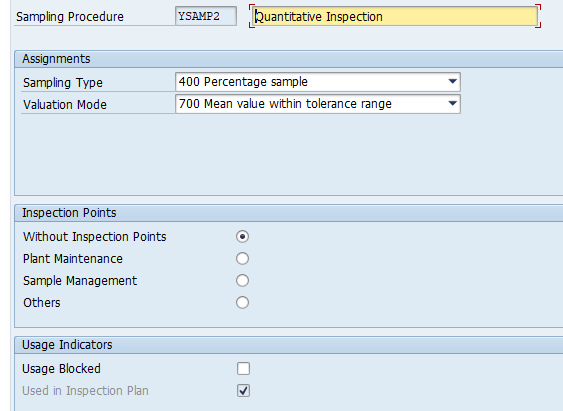
Task: Click the Inspection Points group header
Action: 69,213
